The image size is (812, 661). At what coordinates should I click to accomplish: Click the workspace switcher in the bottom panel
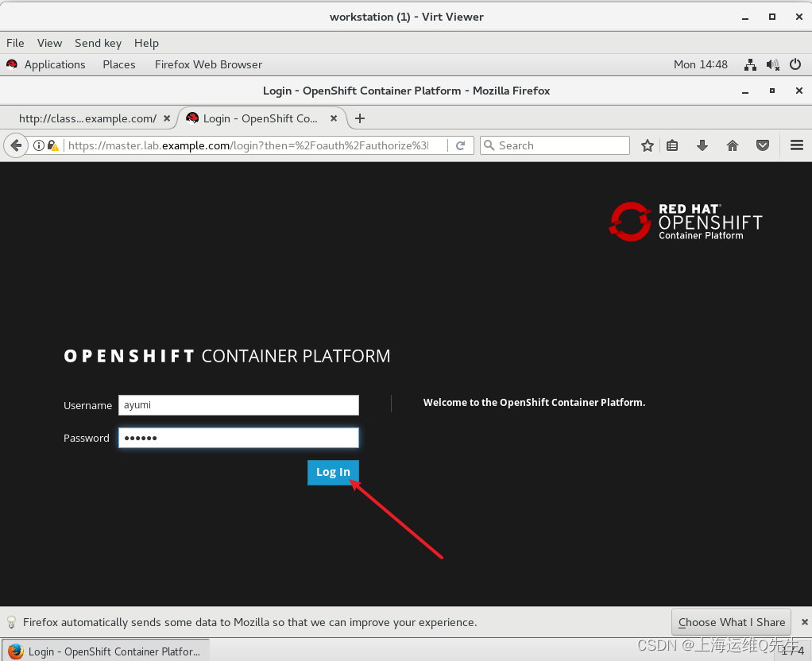click(x=792, y=651)
